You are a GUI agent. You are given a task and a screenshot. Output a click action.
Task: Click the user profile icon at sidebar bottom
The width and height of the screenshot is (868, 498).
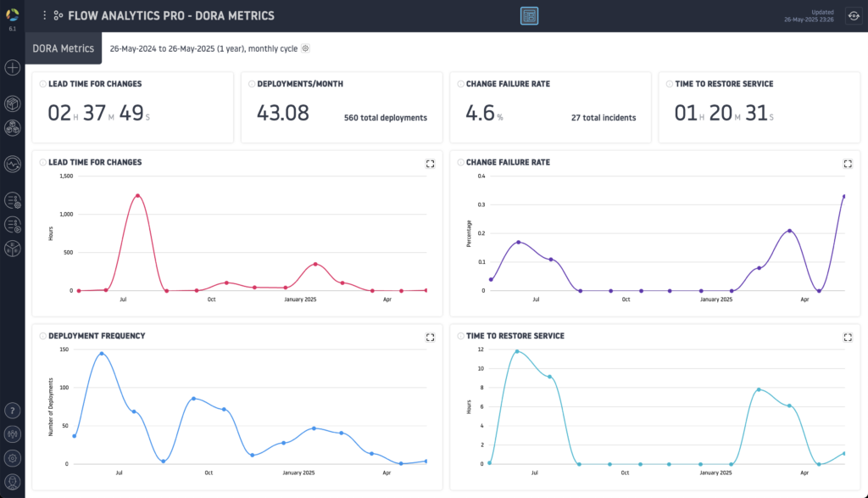coord(13,482)
